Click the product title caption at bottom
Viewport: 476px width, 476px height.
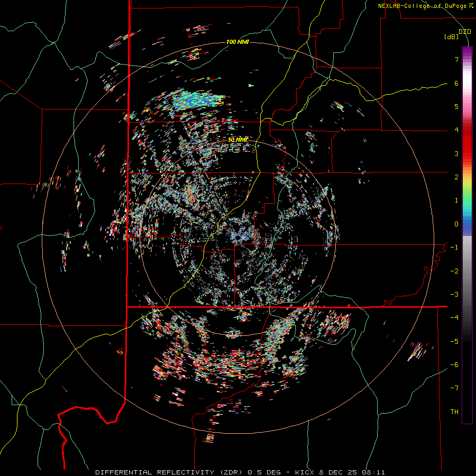pos(240,472)
